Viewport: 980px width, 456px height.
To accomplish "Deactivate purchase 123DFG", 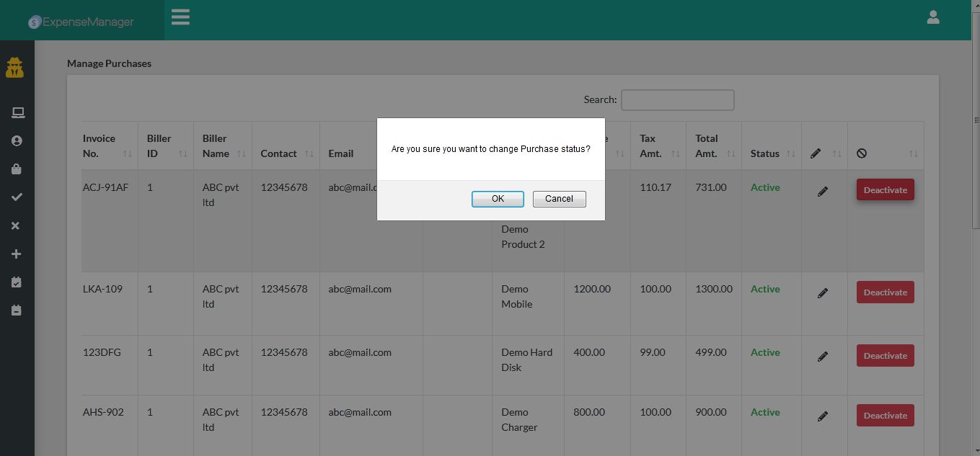I will pos(885,356).
